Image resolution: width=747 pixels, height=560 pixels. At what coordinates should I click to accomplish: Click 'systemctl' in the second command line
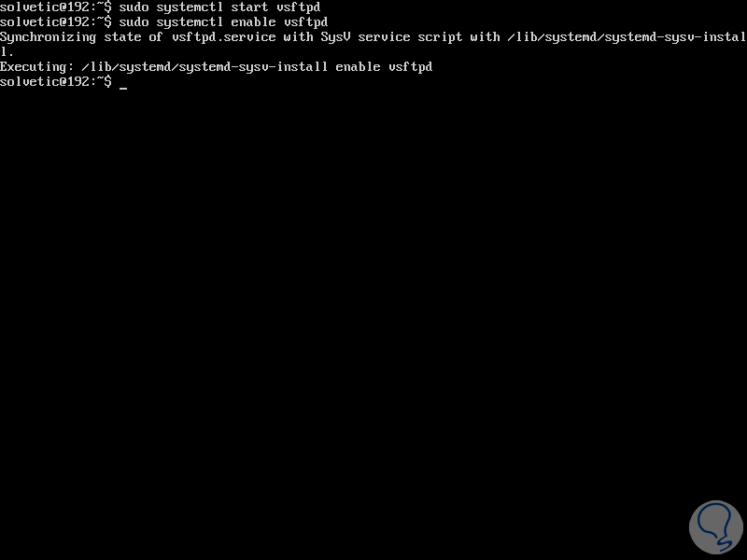click(x=190, y=21)
